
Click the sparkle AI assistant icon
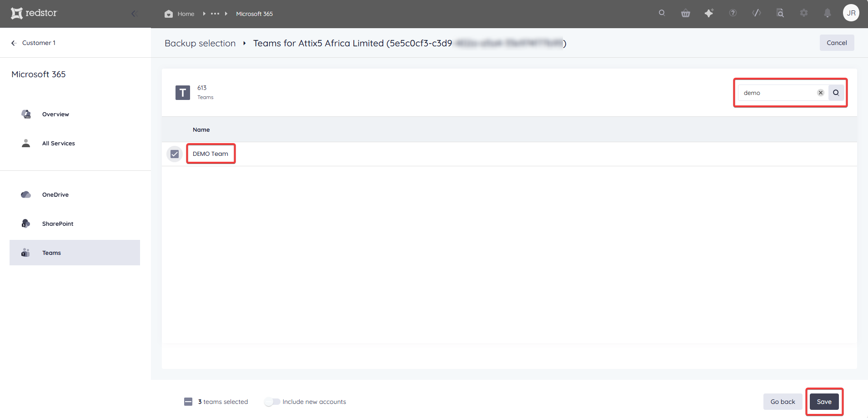(709, 13)
